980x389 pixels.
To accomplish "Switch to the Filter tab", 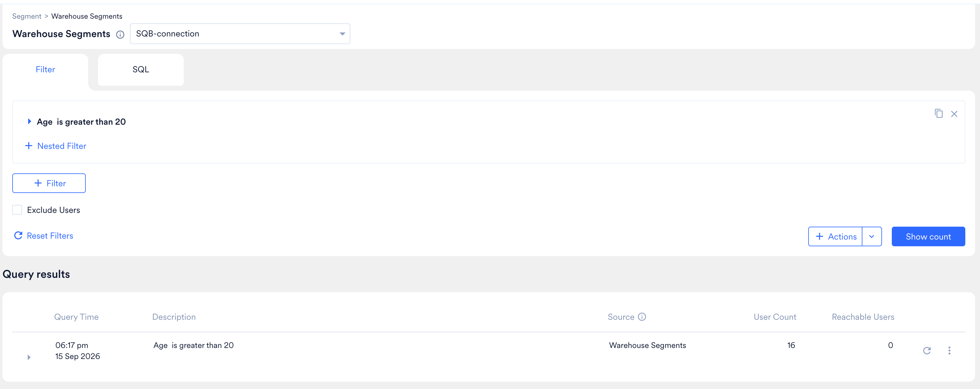I will point(45,70).
